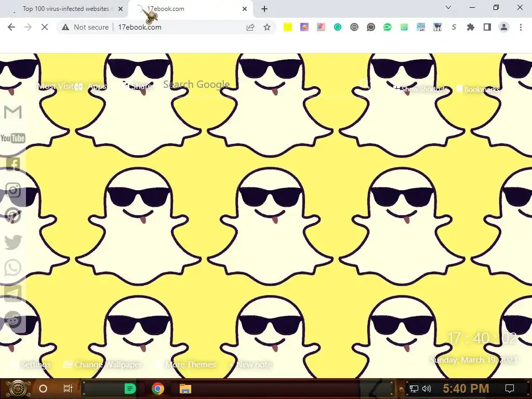Expand the tab search chevron
The image size is (532, 399).
coord(448,7)
